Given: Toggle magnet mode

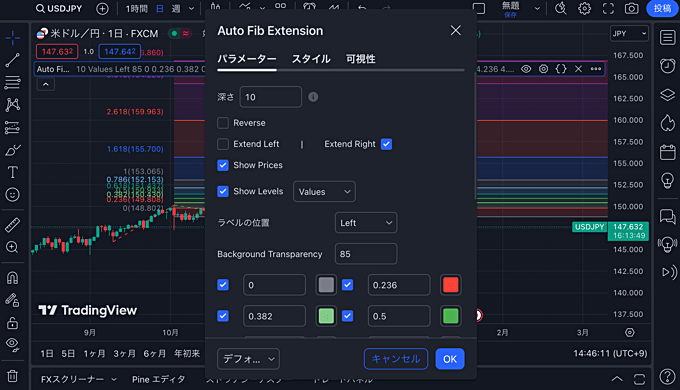Looking at the screenshot, I should pos(13,278).
